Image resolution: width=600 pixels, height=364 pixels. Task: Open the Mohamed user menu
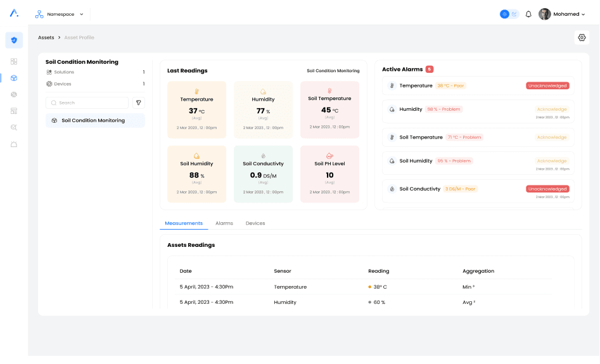point(562,14)
